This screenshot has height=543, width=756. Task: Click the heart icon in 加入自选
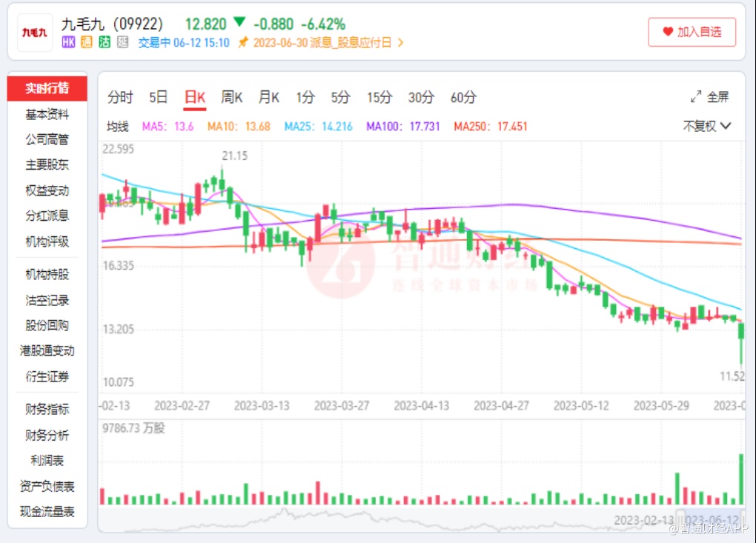coord(668,32)
